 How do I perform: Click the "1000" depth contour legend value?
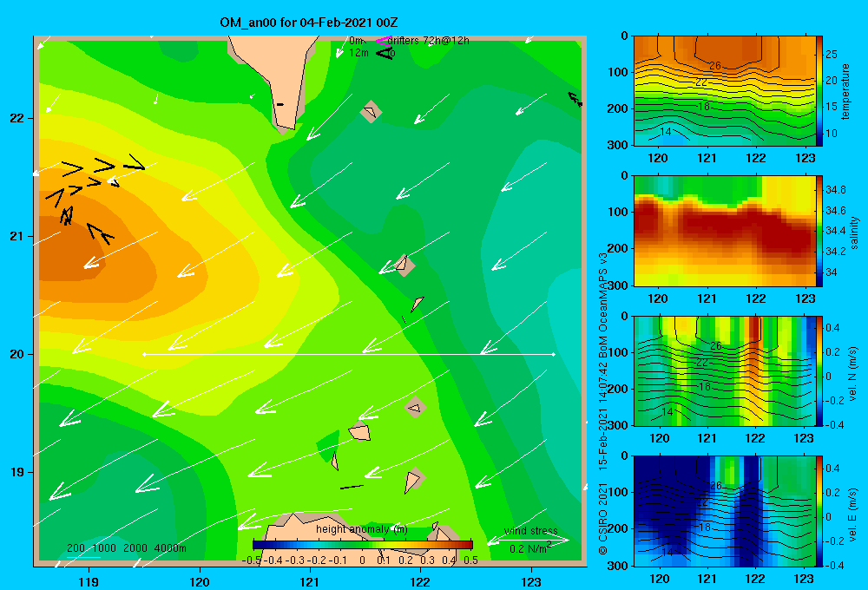click(104, 548)
